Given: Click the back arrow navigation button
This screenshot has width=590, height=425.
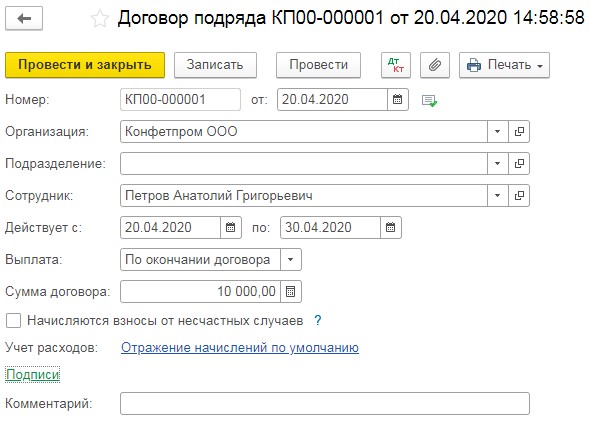Looking at the screenshot, I should (24, 18).
